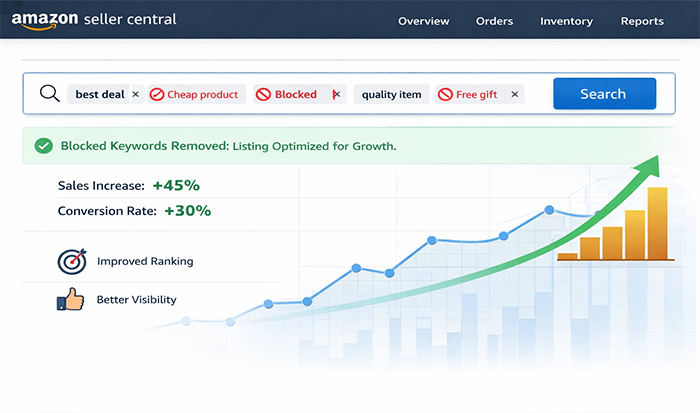This screenshot has width=700, height=413.
Task: Click the blocked icon on Cheap product
Action: tap(157, 95)
